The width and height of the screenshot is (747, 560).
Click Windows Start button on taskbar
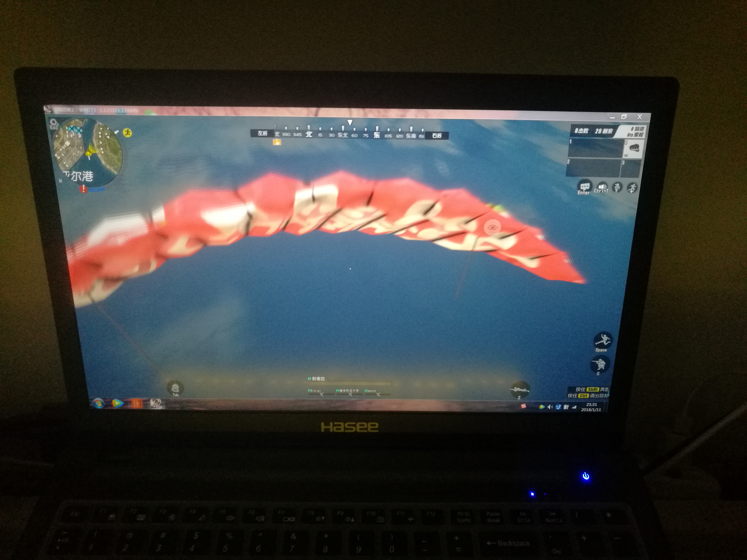98,403
